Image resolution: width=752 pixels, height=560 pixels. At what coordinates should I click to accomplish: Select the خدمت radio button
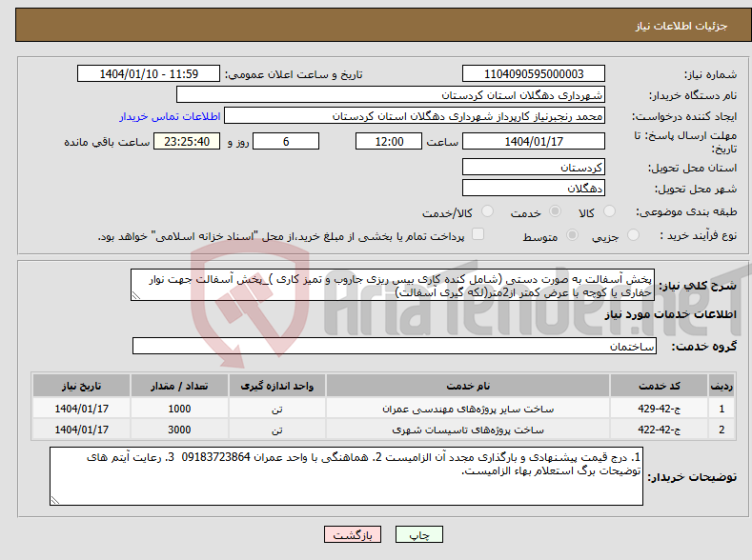pos(555,211)
